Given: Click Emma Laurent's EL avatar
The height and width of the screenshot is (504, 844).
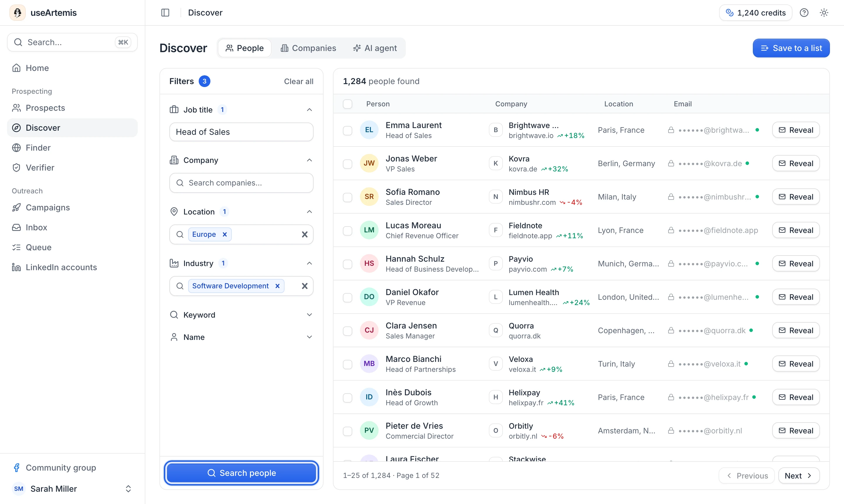Looking at the screenshot, I should point(369,130).
